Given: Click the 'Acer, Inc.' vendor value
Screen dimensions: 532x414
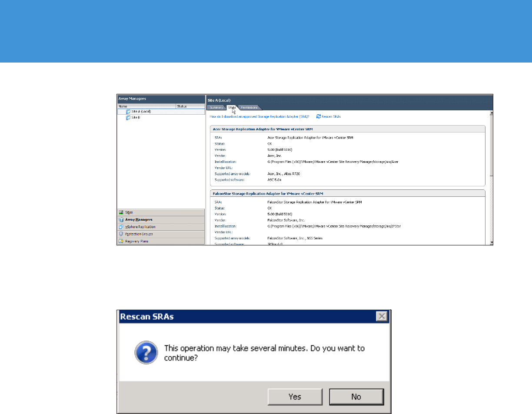Looking at the screenshot, I should 275,156.
